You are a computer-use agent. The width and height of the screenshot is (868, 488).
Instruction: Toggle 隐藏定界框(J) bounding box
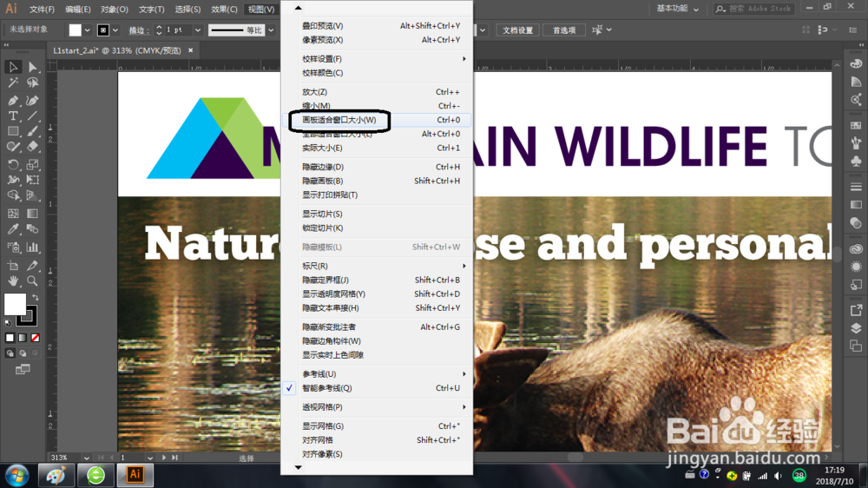377,280
